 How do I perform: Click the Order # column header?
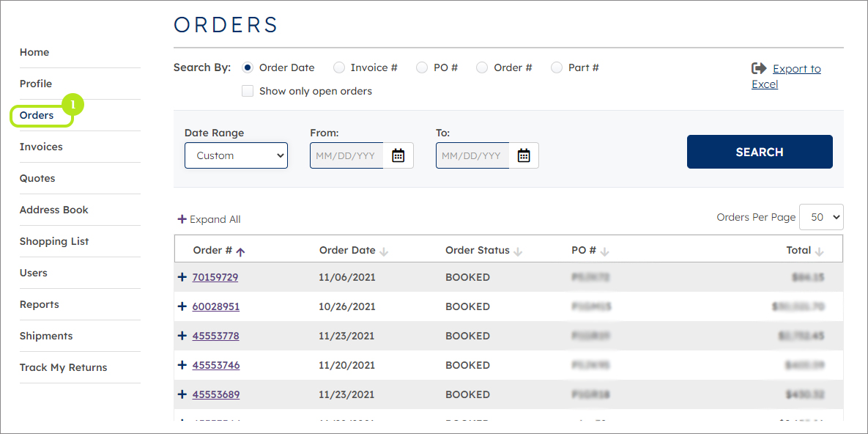coord(212,250)
